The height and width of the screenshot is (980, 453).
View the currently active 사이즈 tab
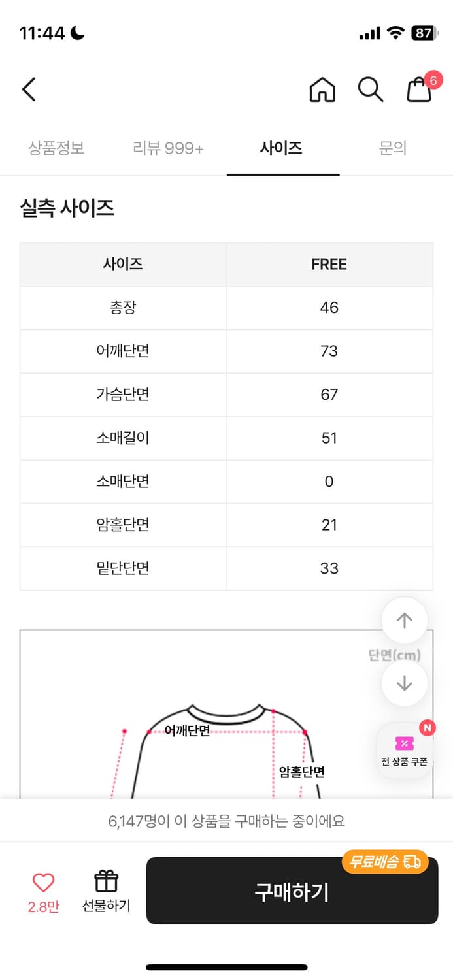pyautogui.click(x=283, y=148)
